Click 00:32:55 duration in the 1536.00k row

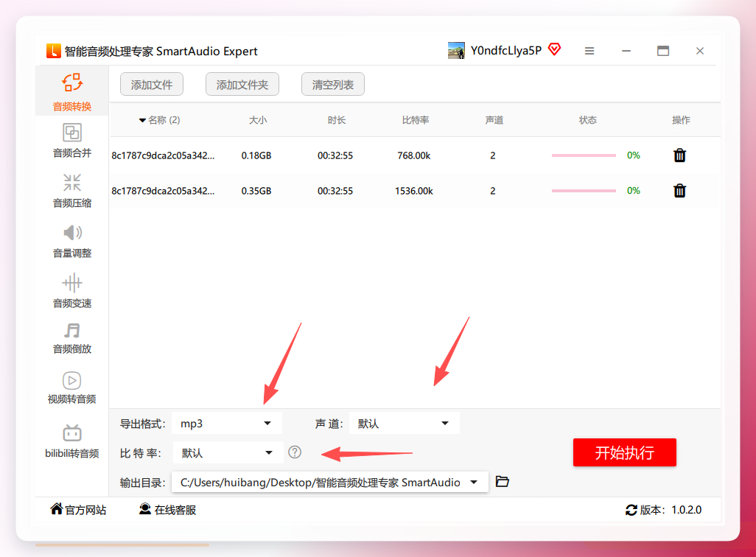click(x=335, y=191)
